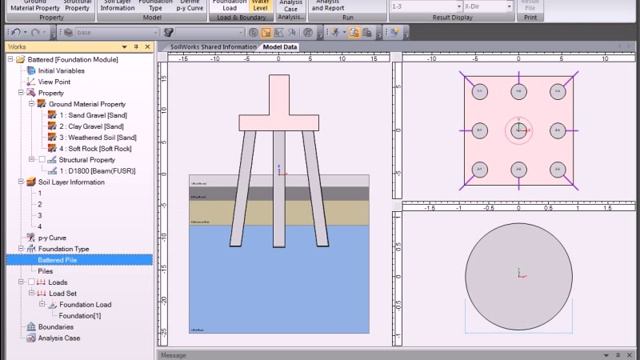This screenshot has width=640, height=360.
Task: Click the highlighted orange copy icon near run icon
Action: click(354, 32)
